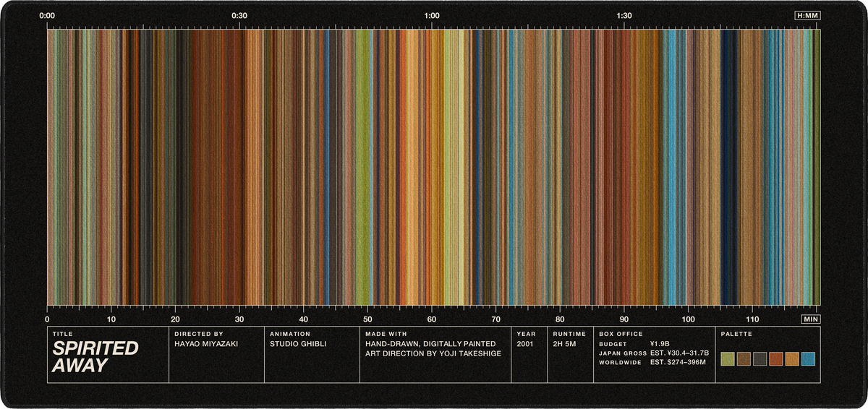
Task: Click the wide olive-green stripe near minute 49
Action: tap(362, 166)
